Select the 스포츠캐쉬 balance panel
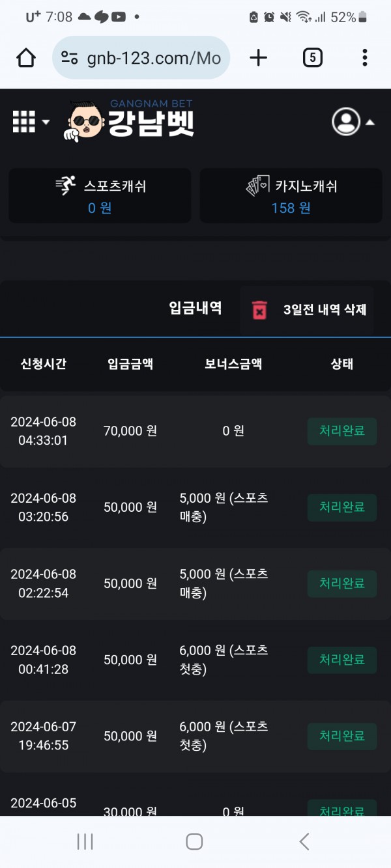Screen dimensions: 391x868 coord(100,195)
